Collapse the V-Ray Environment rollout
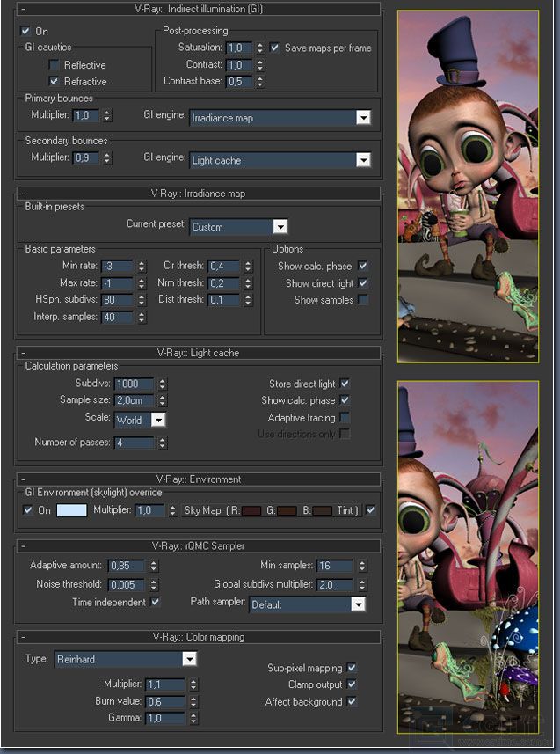Viewport: 560px width, 754px height. click(x=199, y=479)
